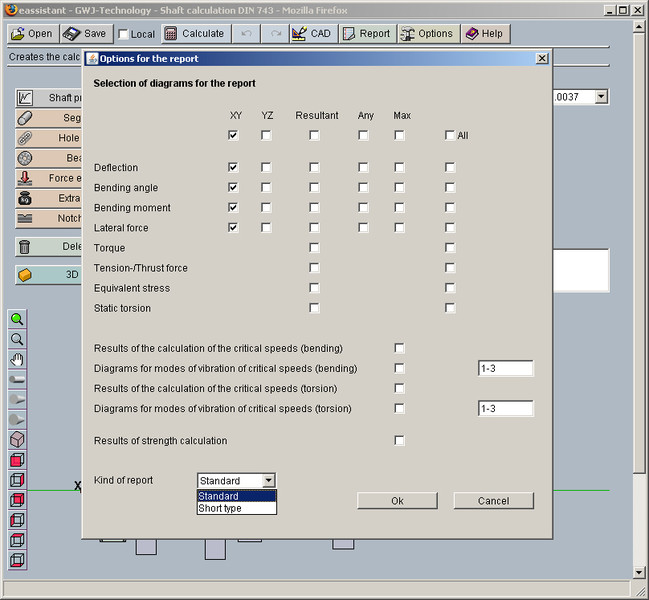Select the hand pan tool
The image size is (649, 600).
[17, 360]
